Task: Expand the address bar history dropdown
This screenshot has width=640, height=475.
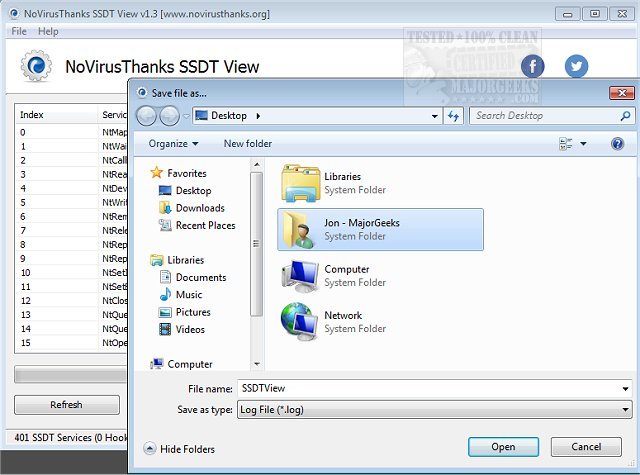Action: point(435,116)
